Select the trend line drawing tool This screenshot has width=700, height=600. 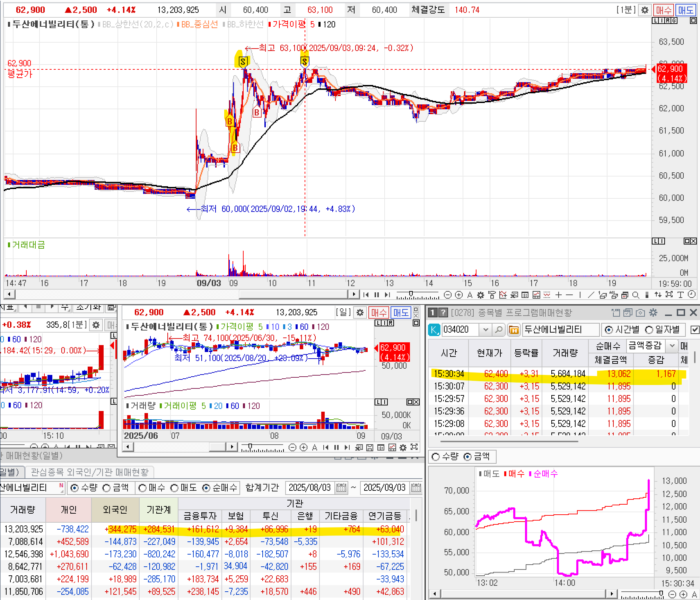pyautogui.click(x=591, y=295)
